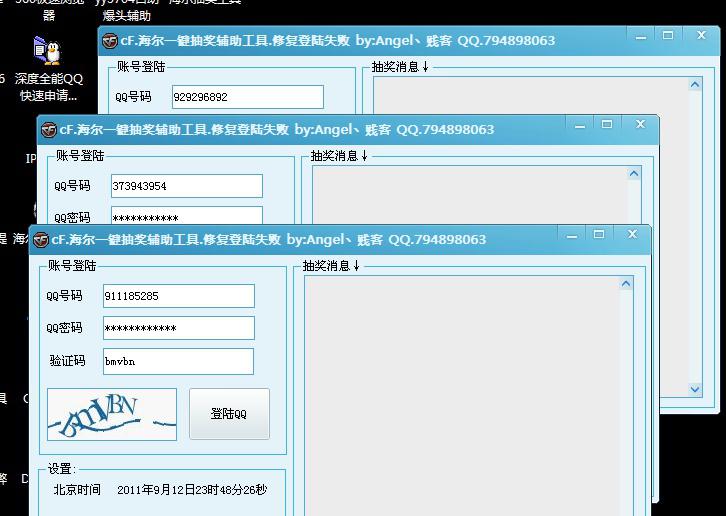Viewport: 726px width, 516px height.
Task: Click the front window's title bar text
Action: pyautogui.click(x=269, y=239)
